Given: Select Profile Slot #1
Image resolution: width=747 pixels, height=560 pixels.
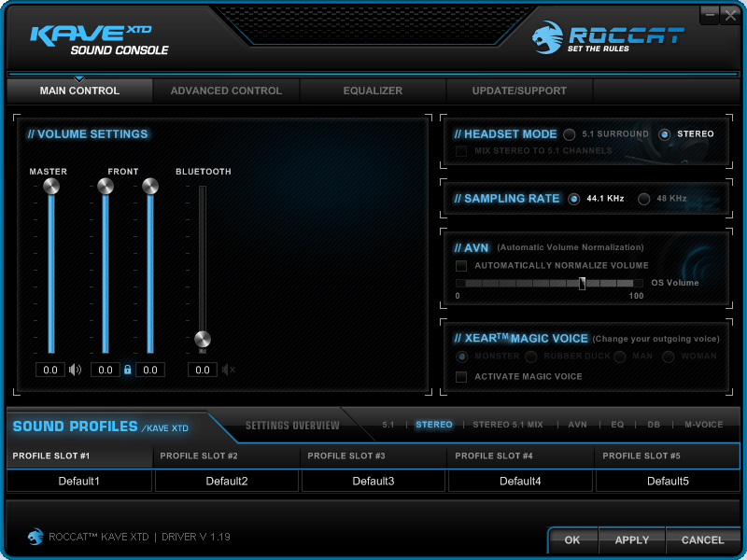Looking at the screenshot, I should coord(79,455).
